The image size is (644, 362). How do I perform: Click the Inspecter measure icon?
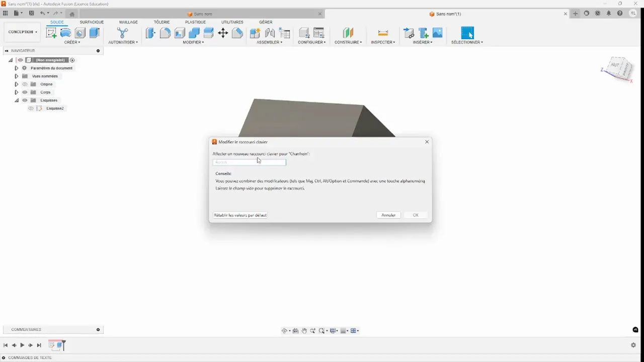383,33
